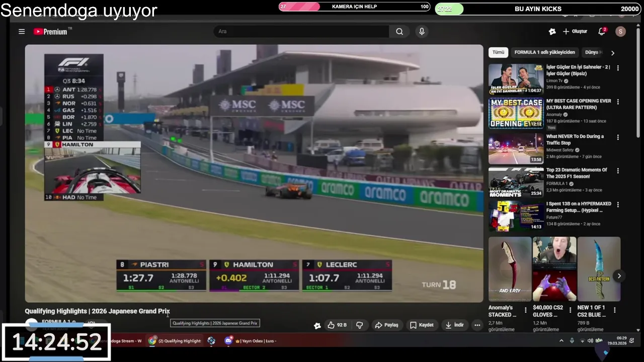The width and height of the screenshot is (644, 362).
Task: Expand the system tray hidden icons chevron
Action: pyautogui.click(x=561, y=341)
